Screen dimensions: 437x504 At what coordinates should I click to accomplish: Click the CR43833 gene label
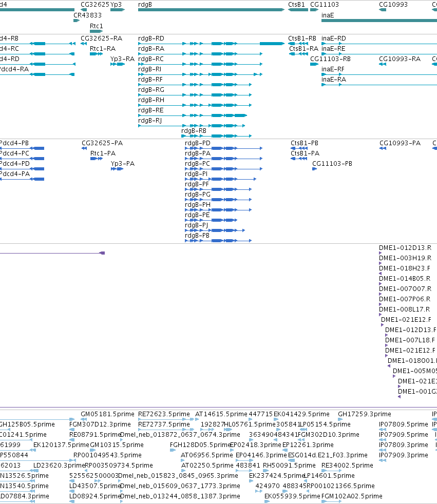87,15
